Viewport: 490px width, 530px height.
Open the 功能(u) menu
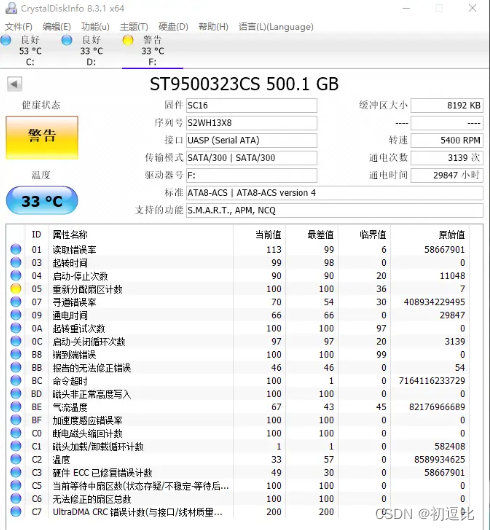95,26
